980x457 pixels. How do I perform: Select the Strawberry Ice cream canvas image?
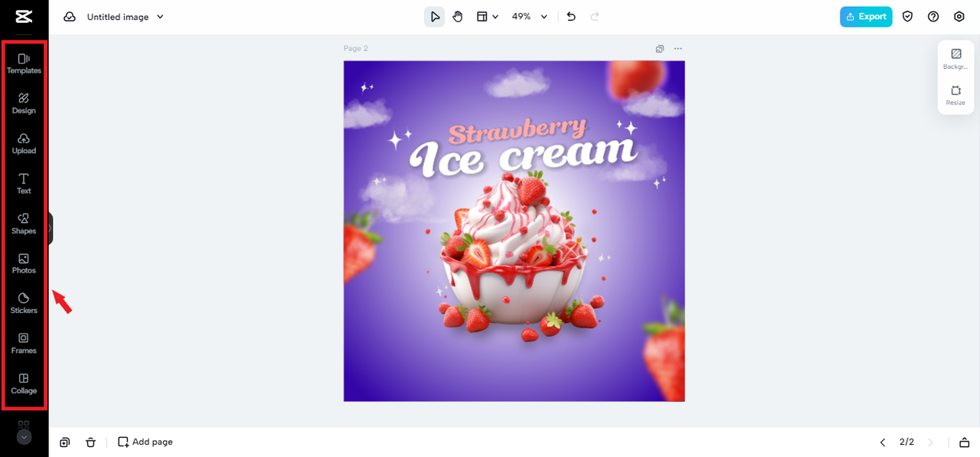(514, 231)
